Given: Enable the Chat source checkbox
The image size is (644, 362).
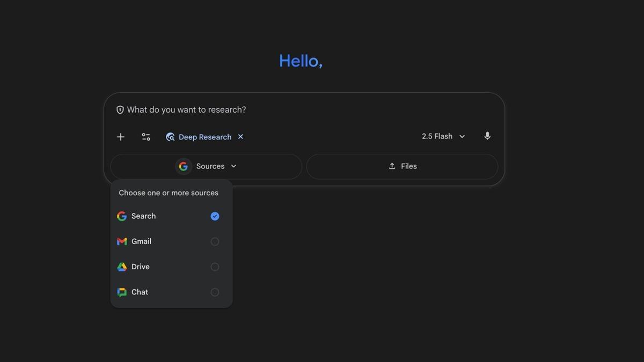Looking at the screenshot, I should 215,292.
